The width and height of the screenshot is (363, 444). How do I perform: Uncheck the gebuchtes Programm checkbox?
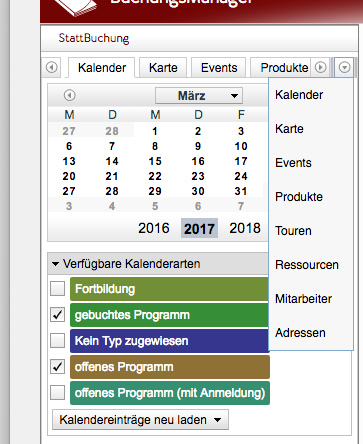tap(57, 315)
